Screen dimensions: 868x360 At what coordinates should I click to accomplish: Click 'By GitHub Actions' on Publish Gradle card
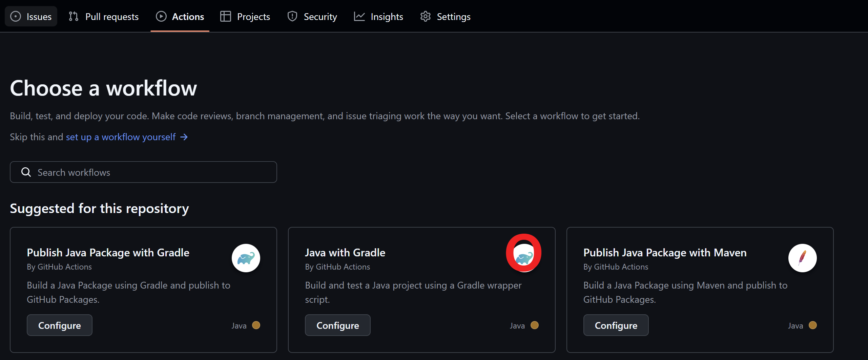tap(59, 267)
